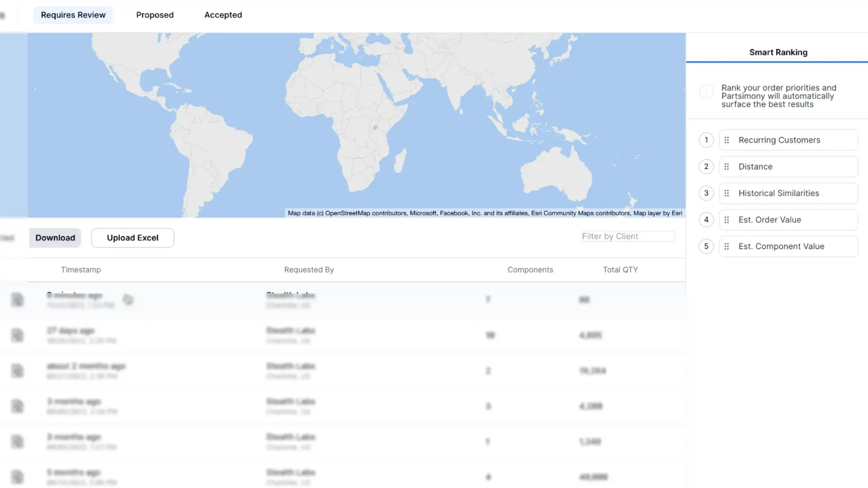
Task: Click the Download button
Action: (55, 237)
